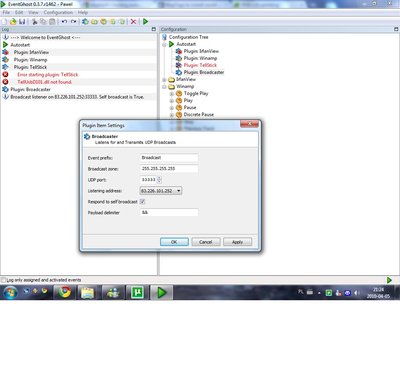Open the Edit menu
400x380 pixels.
[x=19, y=12]
